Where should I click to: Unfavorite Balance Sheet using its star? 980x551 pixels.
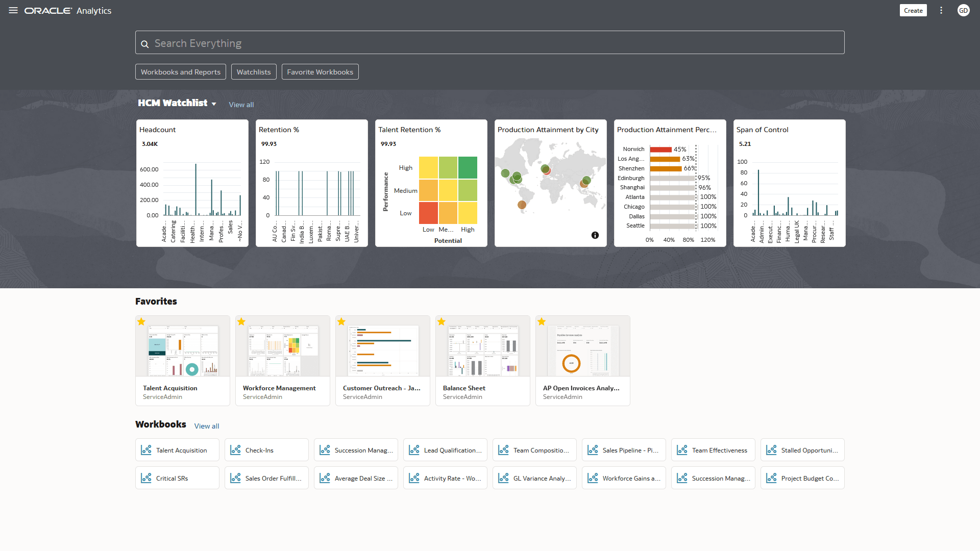(x=442, y=321)
